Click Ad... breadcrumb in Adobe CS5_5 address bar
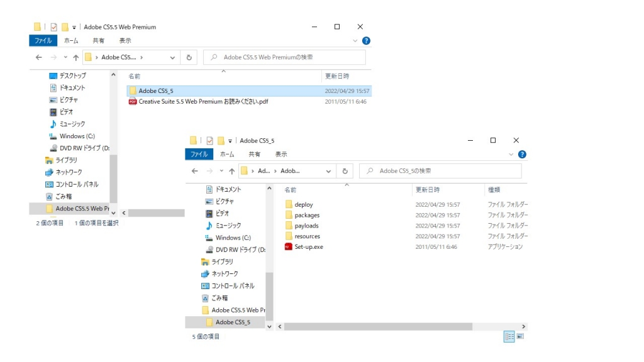This screenshot has width=644, height=362. [264, 171]
